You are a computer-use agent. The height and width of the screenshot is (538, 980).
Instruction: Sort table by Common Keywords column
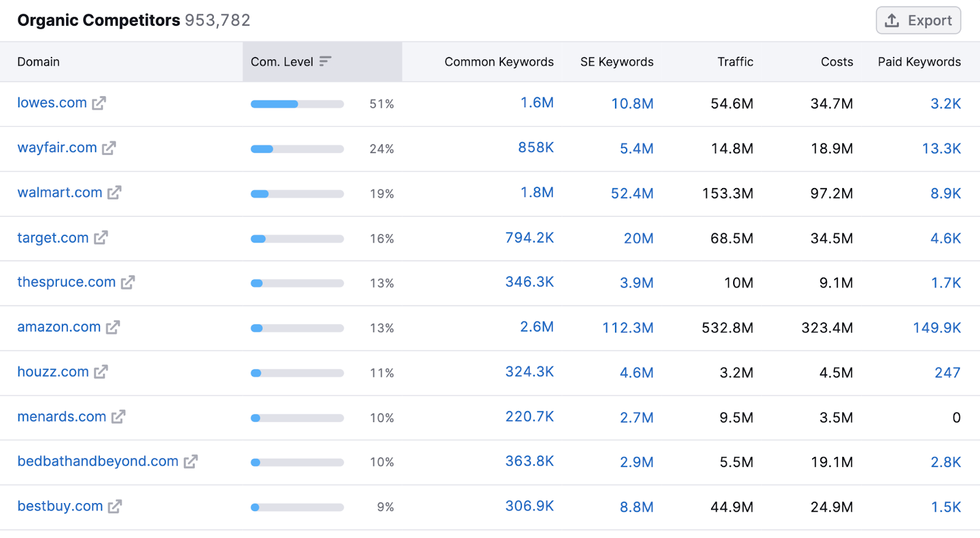coord(499,62)
